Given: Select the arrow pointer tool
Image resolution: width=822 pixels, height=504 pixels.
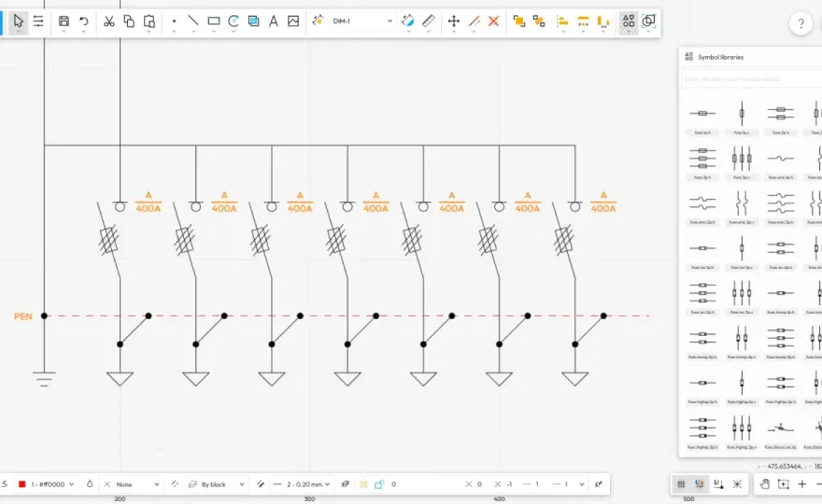Looking at the screenshot, I should pyautogui.click(x=19, y=21).
